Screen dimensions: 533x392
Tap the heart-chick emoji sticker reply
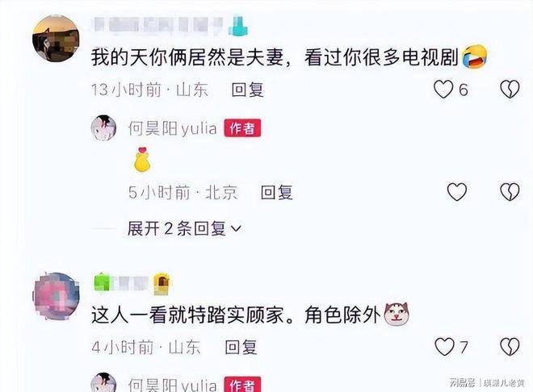click(142, 159)
